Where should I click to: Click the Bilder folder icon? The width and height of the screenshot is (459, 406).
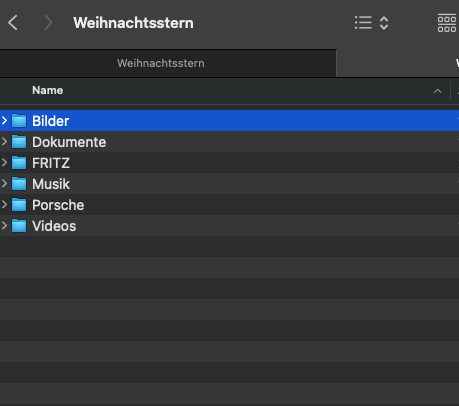19,121
